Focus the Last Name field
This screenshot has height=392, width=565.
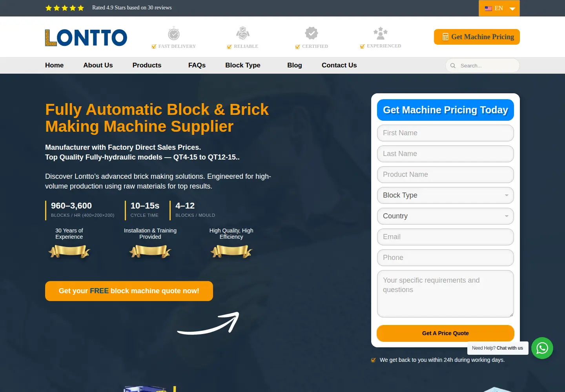(x=445, y=154)
